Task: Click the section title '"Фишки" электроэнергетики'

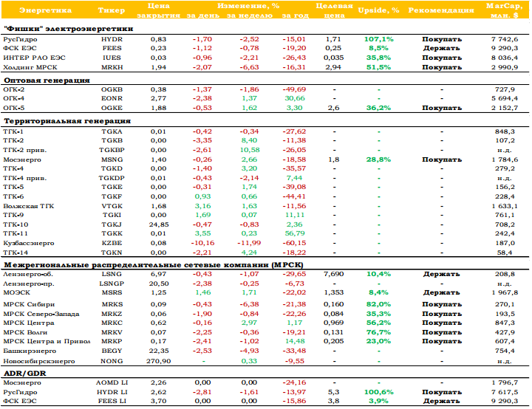Action: (69, 29)
